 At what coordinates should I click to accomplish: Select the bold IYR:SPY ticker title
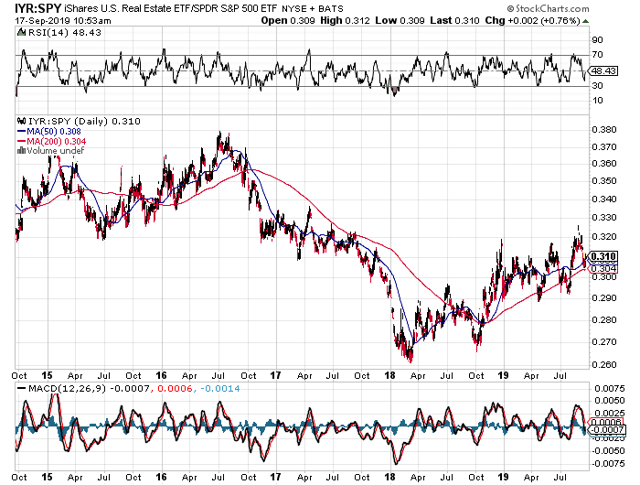tap(38, 8)
